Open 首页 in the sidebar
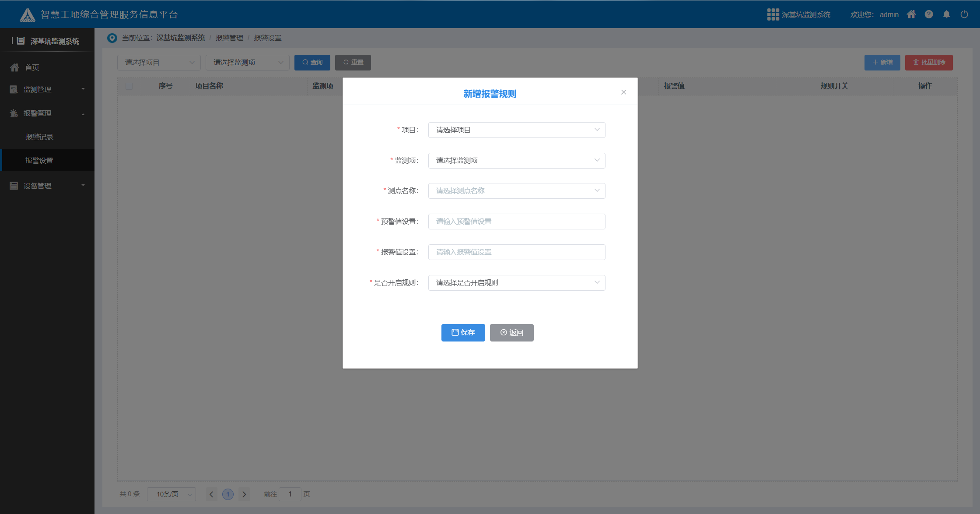Viewport: 980px width, 514px height. (x=32, y=67)
